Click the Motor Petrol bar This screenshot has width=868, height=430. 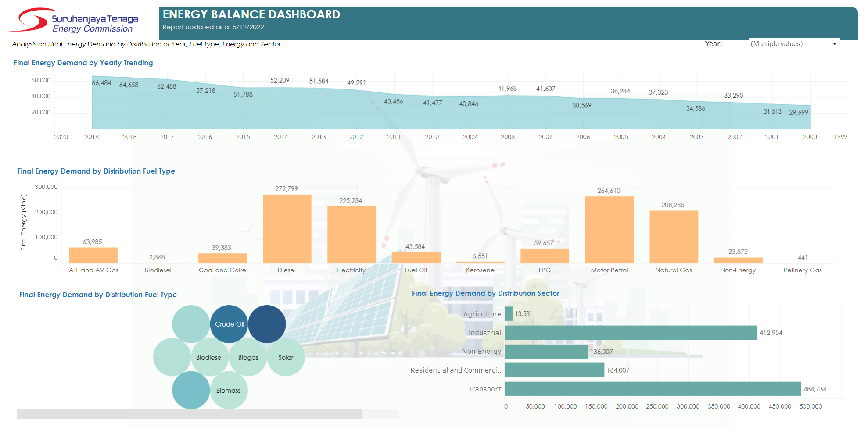click(609, 230)
